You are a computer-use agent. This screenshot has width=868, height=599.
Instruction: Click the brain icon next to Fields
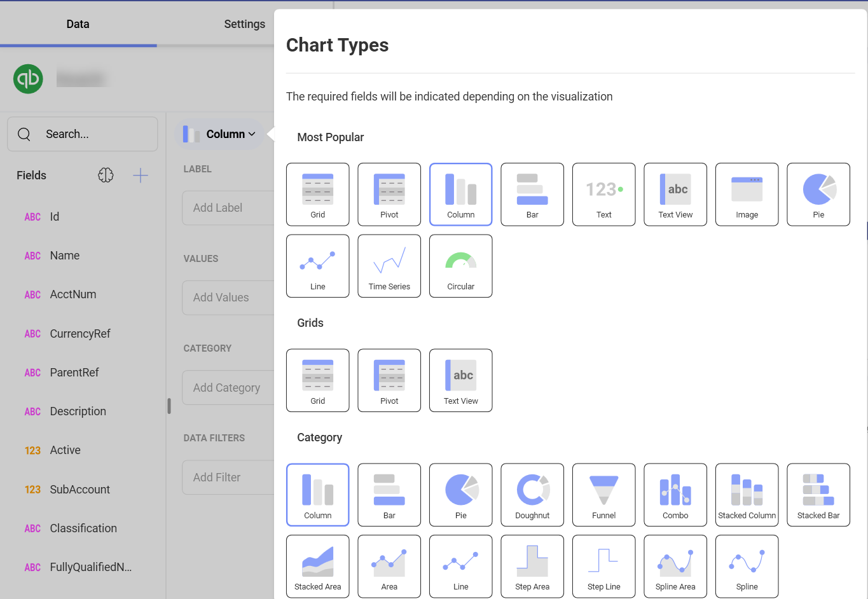tap(106, 176)
